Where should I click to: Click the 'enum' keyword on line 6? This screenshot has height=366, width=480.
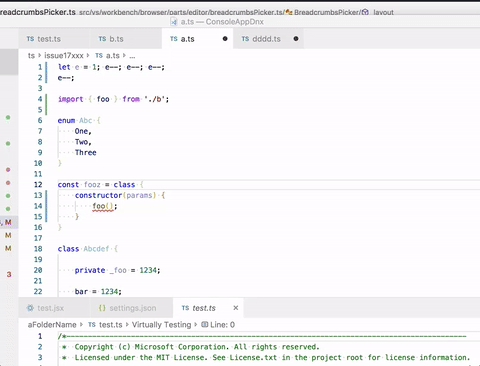pos(66,120)
